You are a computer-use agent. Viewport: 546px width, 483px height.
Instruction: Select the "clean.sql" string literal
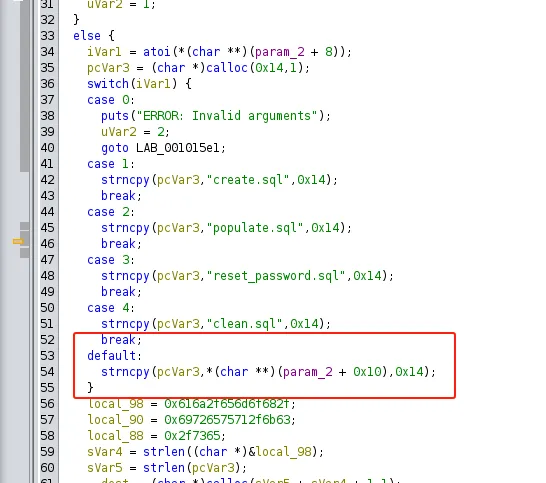pos(244,324)
